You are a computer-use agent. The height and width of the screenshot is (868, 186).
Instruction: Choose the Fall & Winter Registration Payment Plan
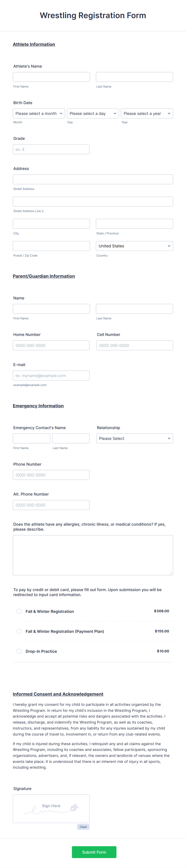pos(19,631)
